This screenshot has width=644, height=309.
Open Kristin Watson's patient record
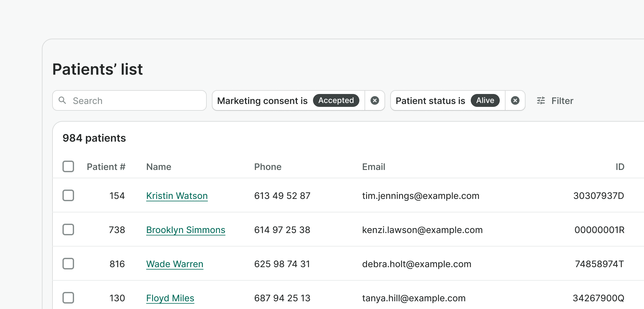coord(177,196)
